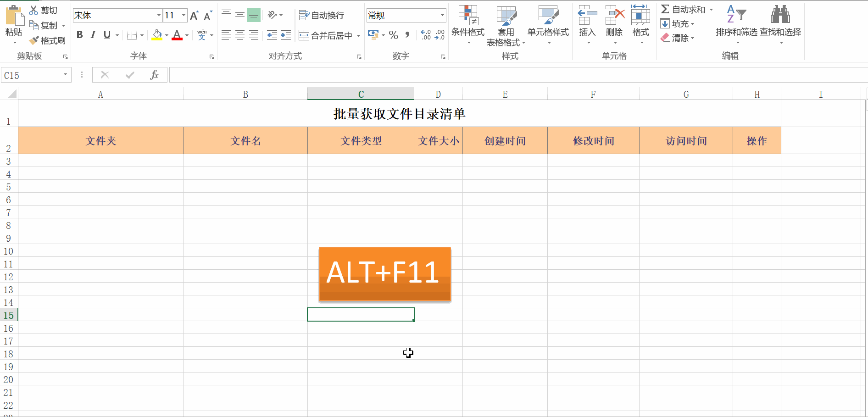Click increase decimal places

(x=426, y=35)
